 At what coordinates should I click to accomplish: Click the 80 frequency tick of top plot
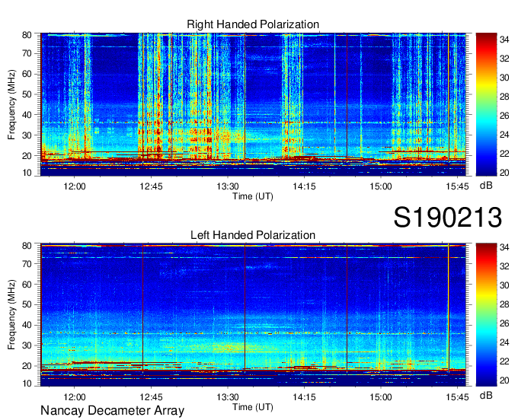[x=27, y=35]
